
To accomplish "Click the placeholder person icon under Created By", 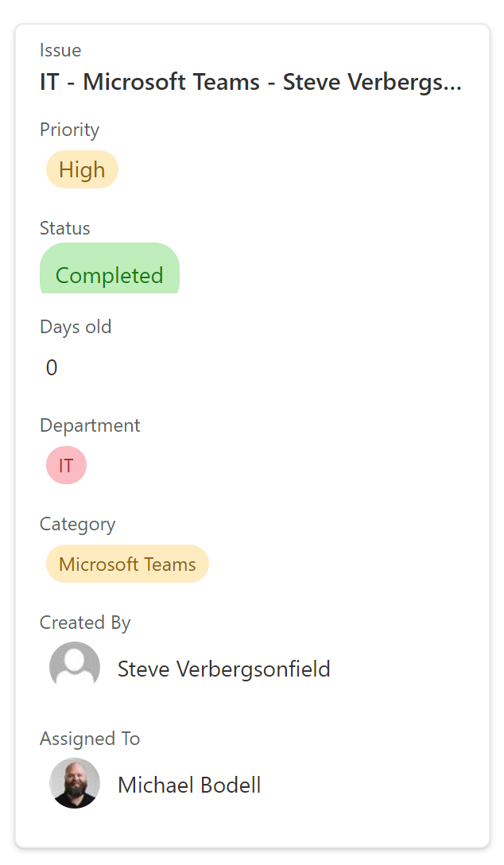I will click(75, 665).
